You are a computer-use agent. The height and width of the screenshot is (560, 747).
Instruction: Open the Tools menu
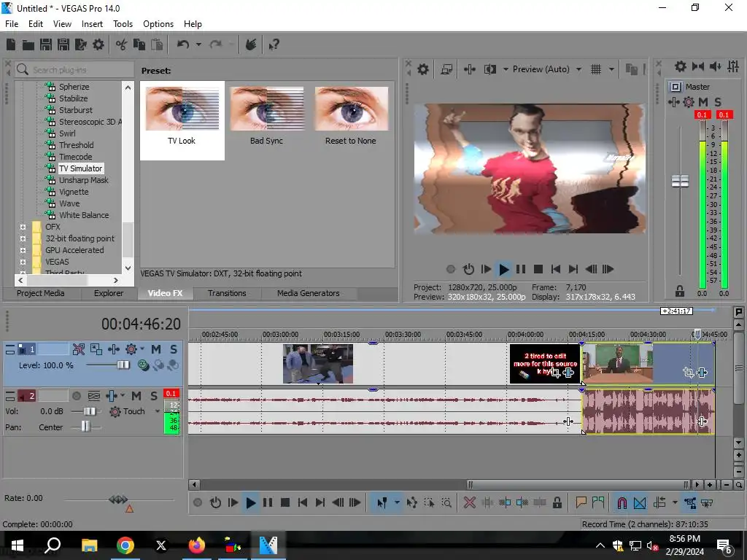pos(123,24)
